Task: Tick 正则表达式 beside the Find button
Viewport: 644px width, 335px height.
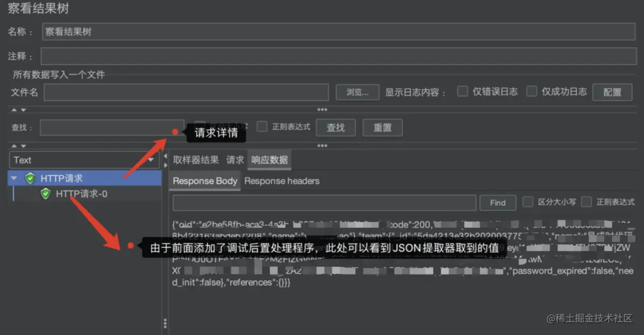Action: [x=587, y=202]
